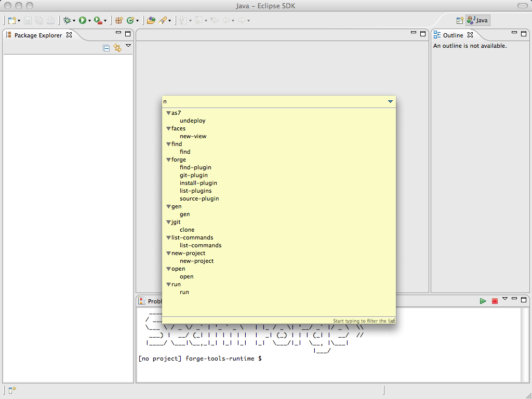Select the list-plugins command
Screen dimensions: 532x399
pyautogui.click(x=196, y=191)
